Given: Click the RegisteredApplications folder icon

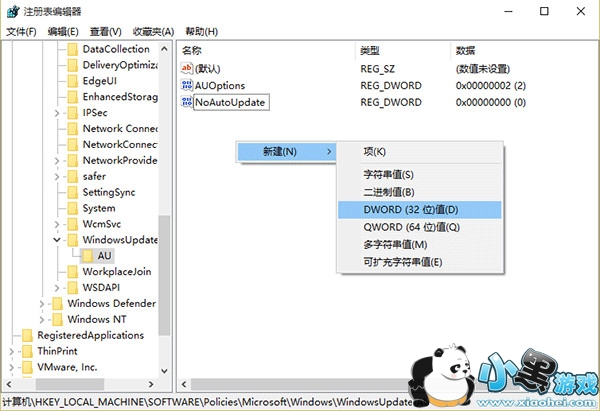Looking at the screenshot, I should (27, 335).
